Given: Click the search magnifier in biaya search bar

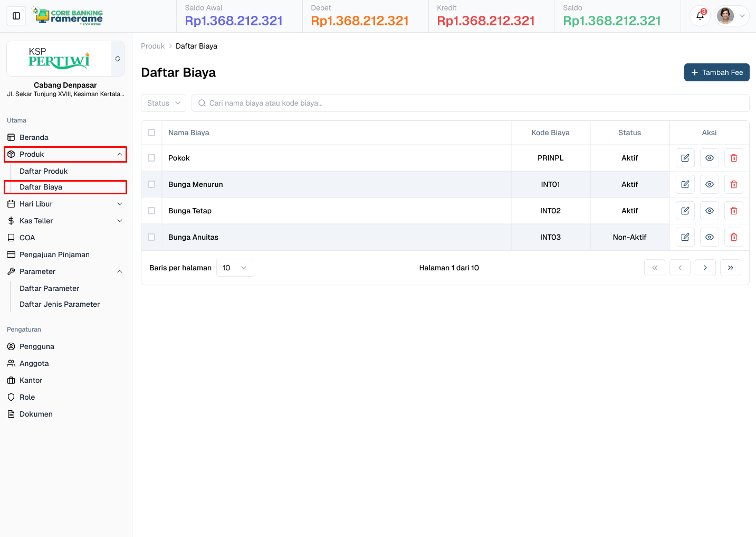Looking at the screenshot, I should [x=202, y=103].
